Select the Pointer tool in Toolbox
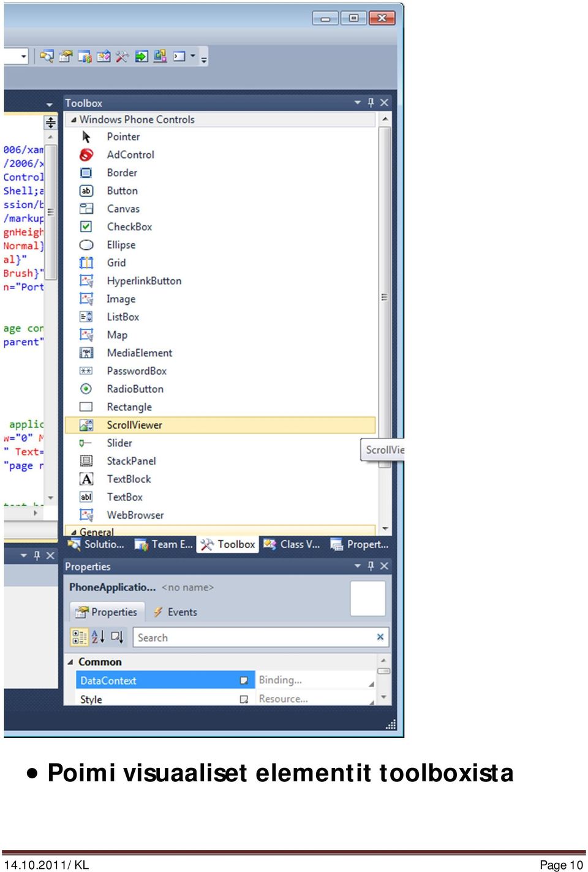The image size is (588, 872). [x=86, y=137]
